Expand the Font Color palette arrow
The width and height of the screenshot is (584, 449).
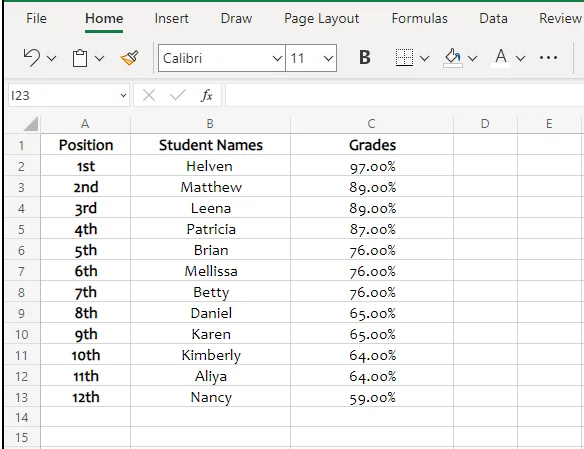[520, 58]
